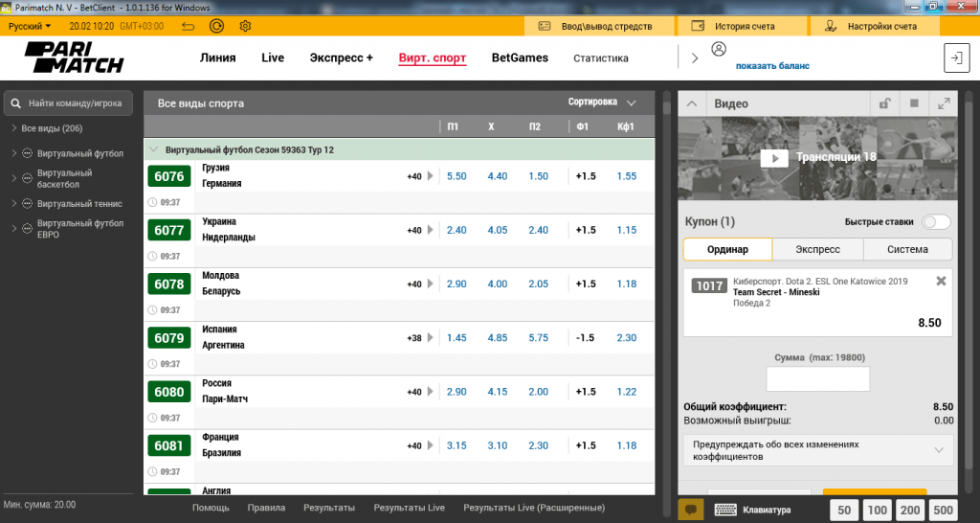Select the Система coupon tab

point(907,249)
